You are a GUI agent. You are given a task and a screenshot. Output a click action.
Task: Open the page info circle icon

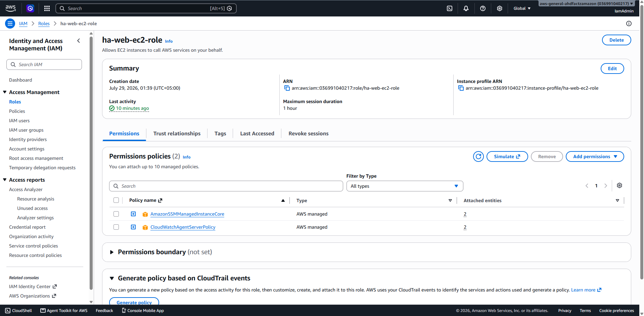pos(629,24)
